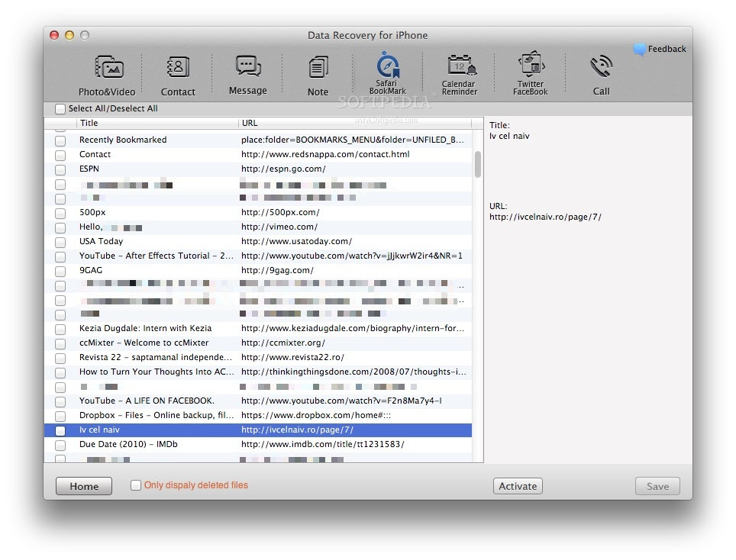Screen dimensions: 736x560
Task: Check the Dropbox row checkbox
Action: (x=60, y=416)
